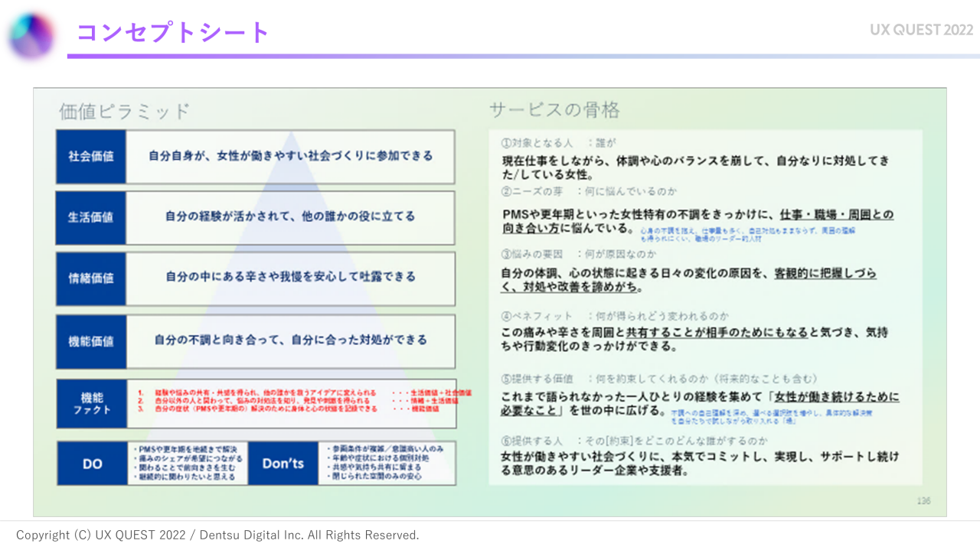
Task: Click the Don'ts label box
Action: [x=283, y=464]
